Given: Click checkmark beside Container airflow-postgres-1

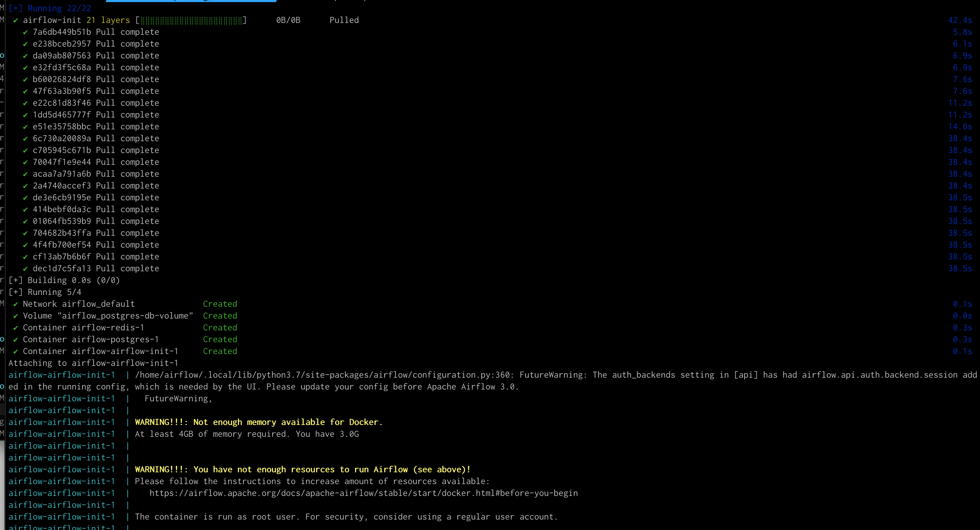Looking at the screenshot, I should (x=16, y=340).
